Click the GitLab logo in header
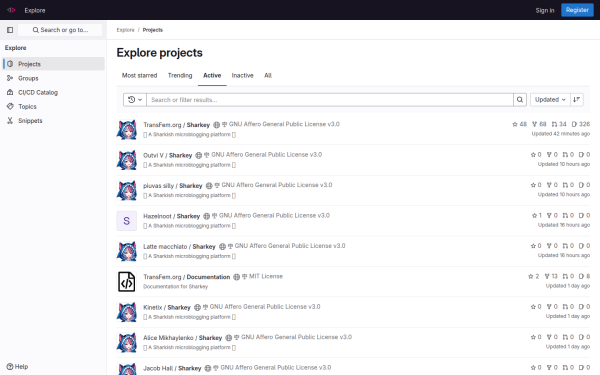Screen dimensions: 600x375 click(11, 10)
